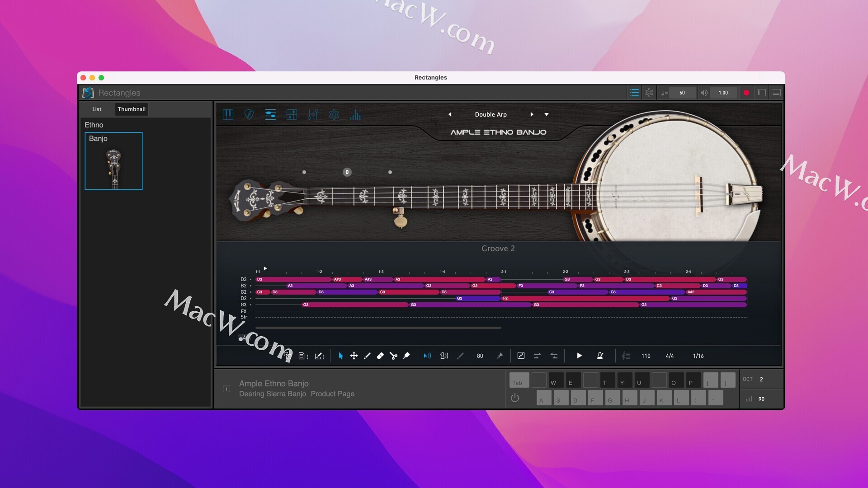Image resolution: width=868 pixels, height=488 pixels.
Task: Open the piano keyboard main panel icon
Action: tap(228, 115)
